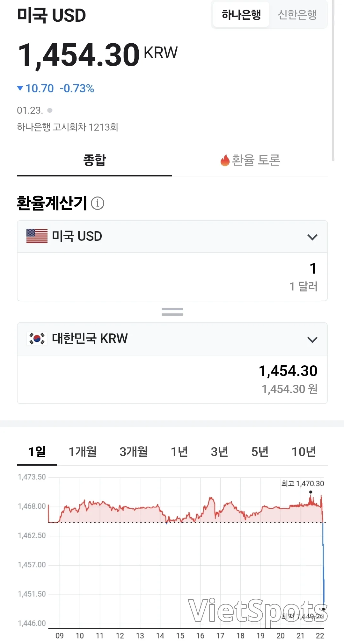Open the 환율 토론 tab
The height and width of the screenshot is (644, 344).
click(250, 160)
